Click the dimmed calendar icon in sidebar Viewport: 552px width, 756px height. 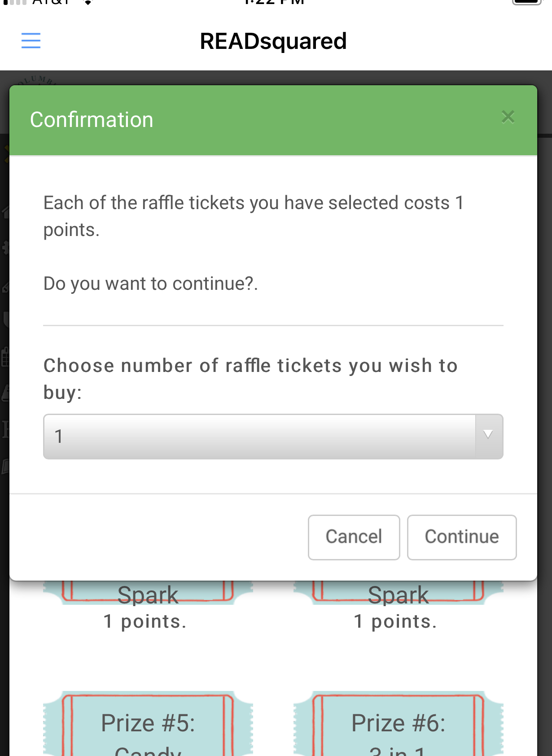click(x=5, y=357)
